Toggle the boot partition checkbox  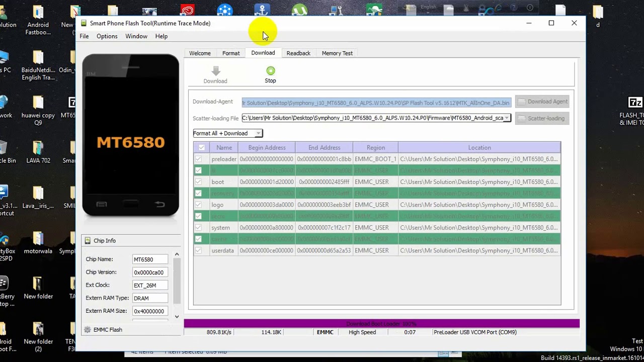[x=198, y=182]
